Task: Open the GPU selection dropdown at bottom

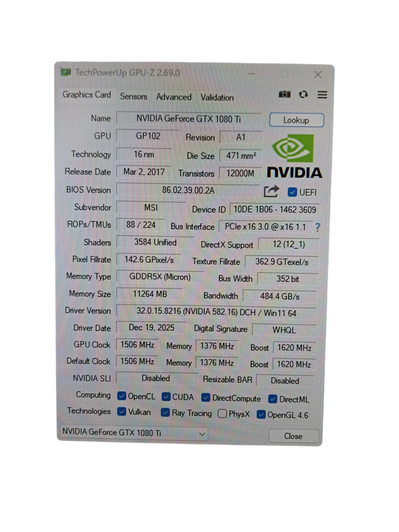Action: [134, 433]
